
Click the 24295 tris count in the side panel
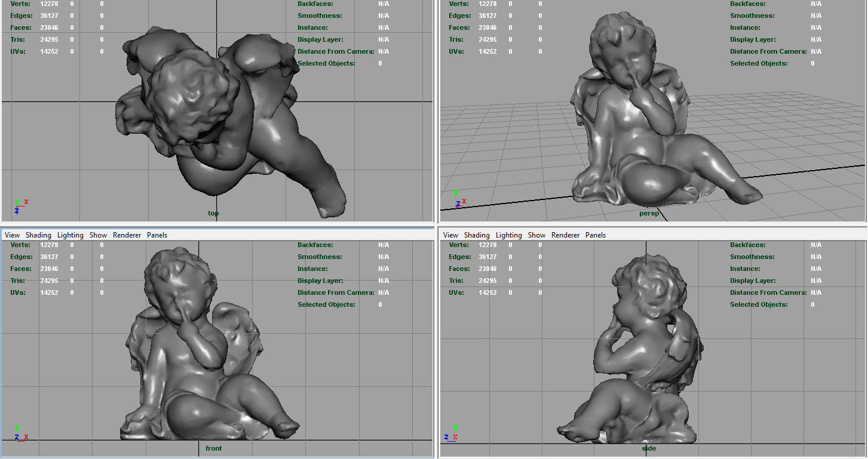(x=487, y=281)
